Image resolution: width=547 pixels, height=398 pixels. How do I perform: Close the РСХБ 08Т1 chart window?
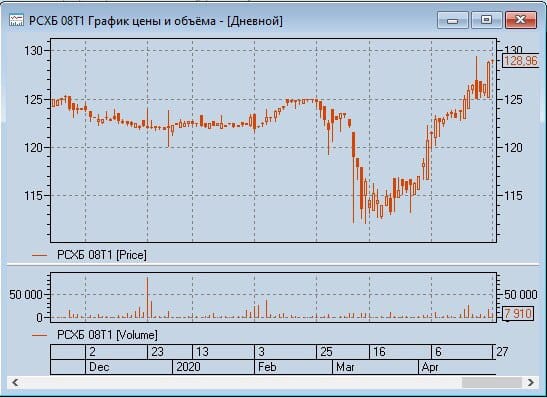[520, 20]
